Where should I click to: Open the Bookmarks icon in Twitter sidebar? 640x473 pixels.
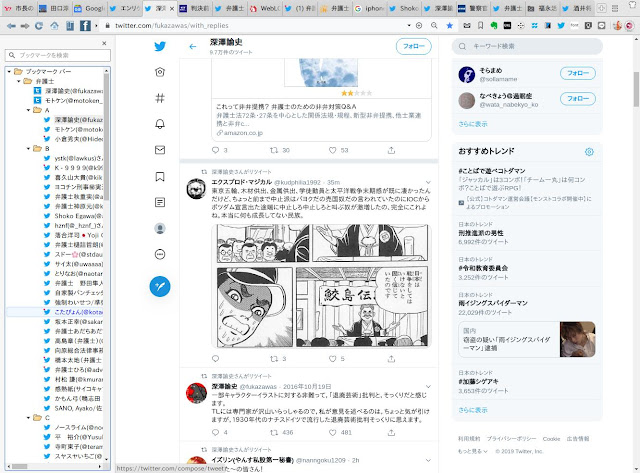tap(160, 176)
